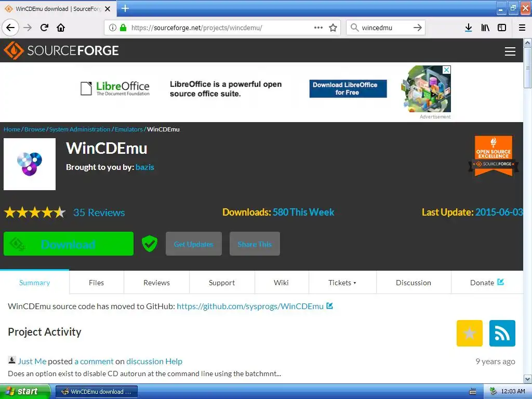Click the yellow star favorite button
The width and height of the screenshot is (532, 399).
pyautogui.click(x=470, y=333)
